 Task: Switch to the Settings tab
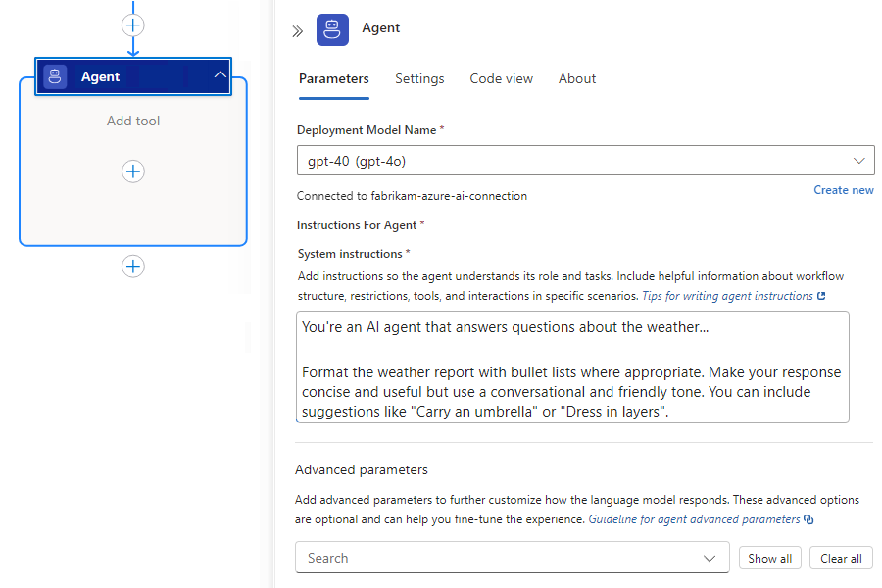[x=419, y=79]
